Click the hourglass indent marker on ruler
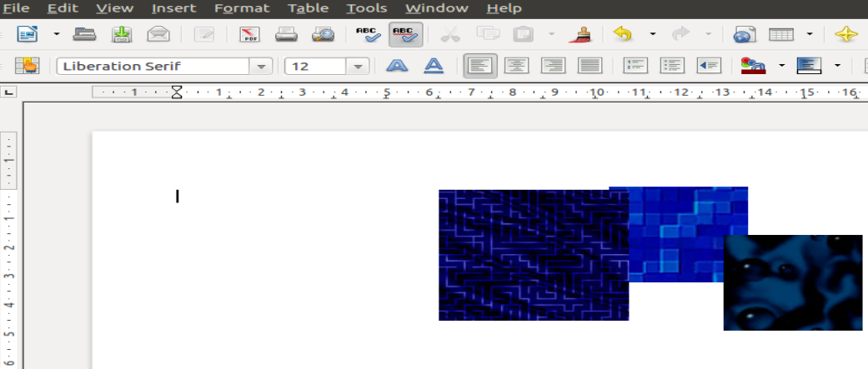This screenshot has height=369, width=868. coord(177,92)
